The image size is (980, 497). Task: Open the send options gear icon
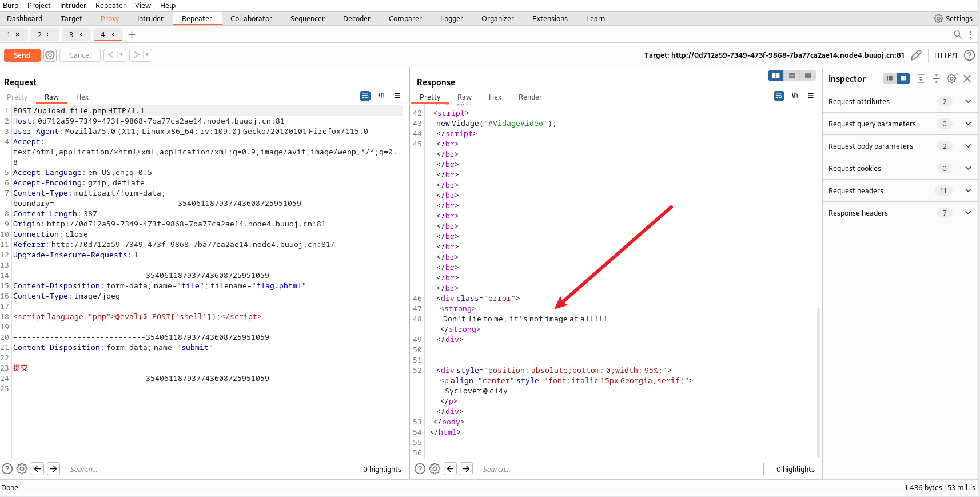tap(50, 55)
